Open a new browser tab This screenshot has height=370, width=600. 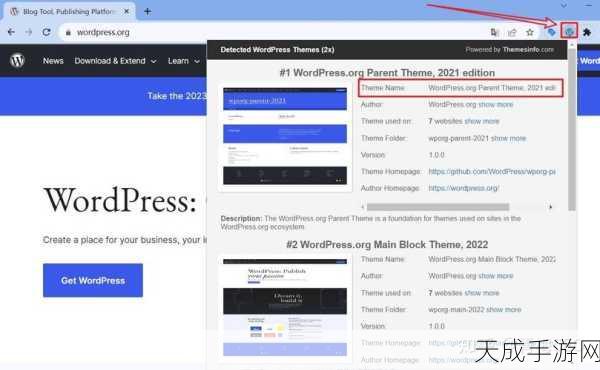point(147,11)
